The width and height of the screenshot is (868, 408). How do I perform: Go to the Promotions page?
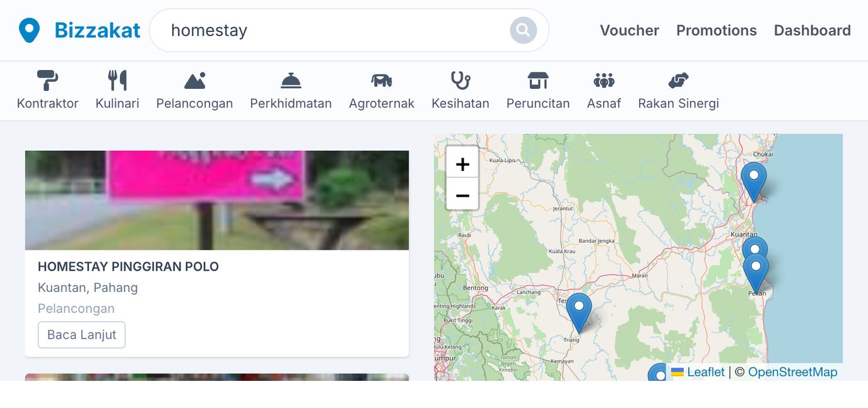pyautogui.click(x=717, y=30)
